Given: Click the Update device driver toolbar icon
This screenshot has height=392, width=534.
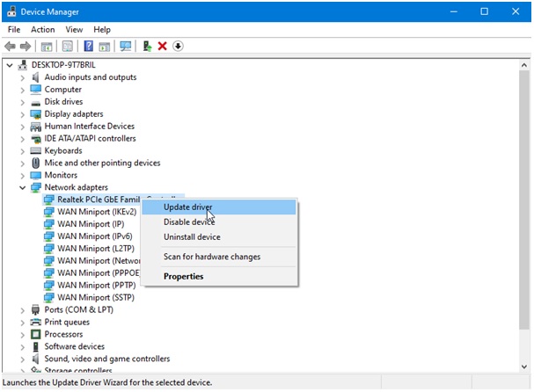Looking at the screenshot, I should tap(147, 46).
